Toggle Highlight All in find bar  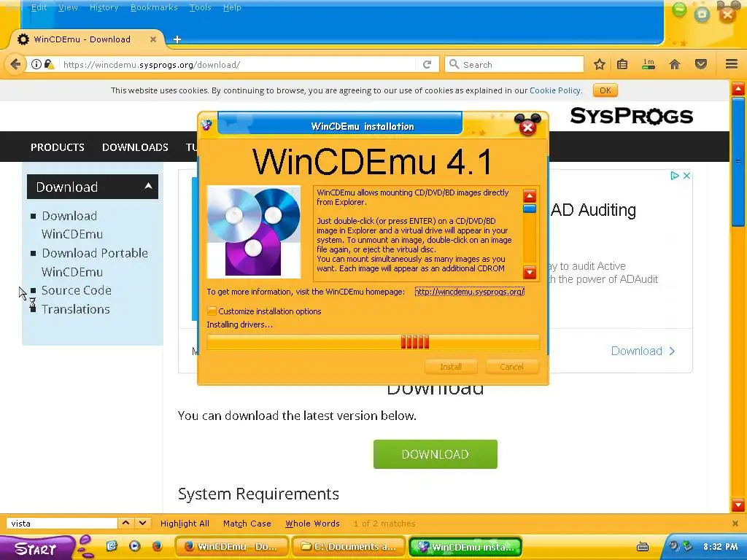point(185,524)
